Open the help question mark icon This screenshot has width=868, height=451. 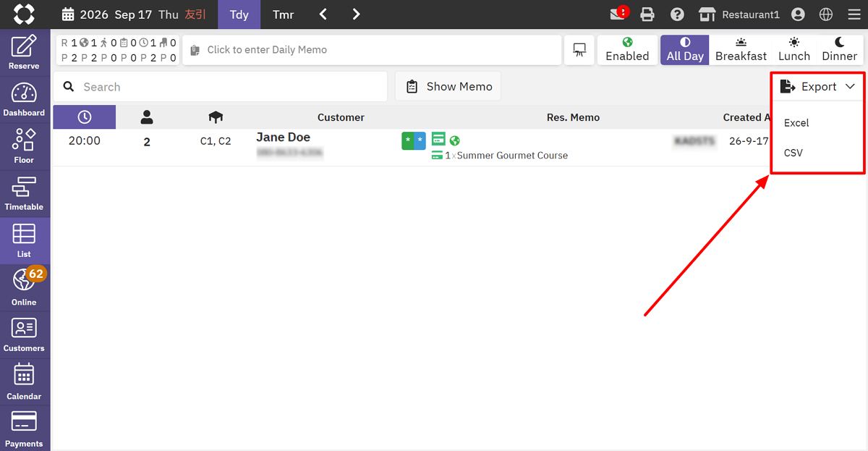click(677, 14)
